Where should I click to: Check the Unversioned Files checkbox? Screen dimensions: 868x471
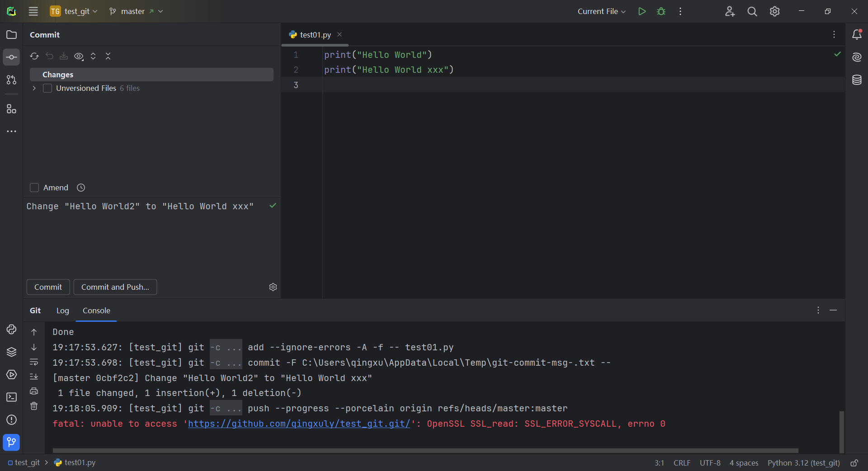coord(47,88)
